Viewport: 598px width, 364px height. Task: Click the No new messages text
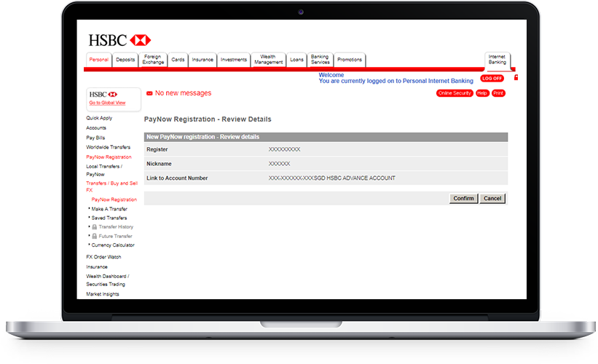pyautogui.click(x=183, y=93)
